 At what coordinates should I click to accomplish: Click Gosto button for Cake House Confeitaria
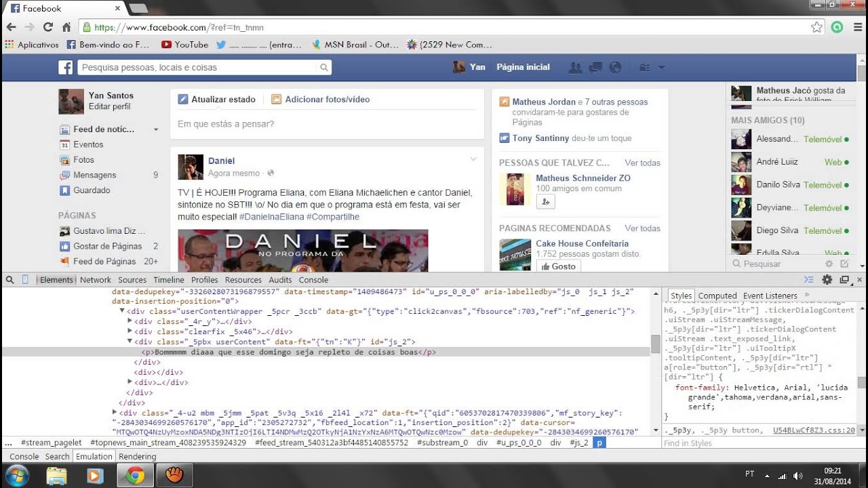click(x=558, y=266)
